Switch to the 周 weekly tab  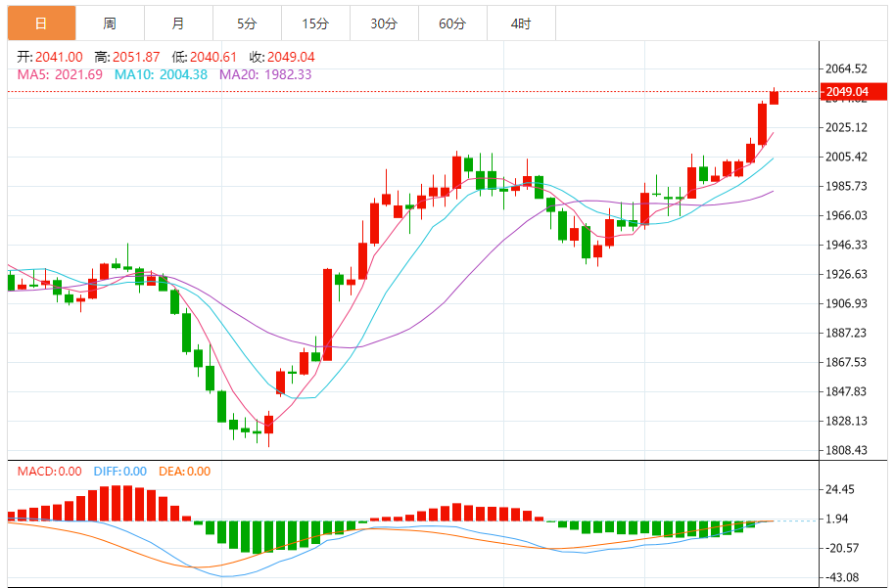click(x=110, y=23)
